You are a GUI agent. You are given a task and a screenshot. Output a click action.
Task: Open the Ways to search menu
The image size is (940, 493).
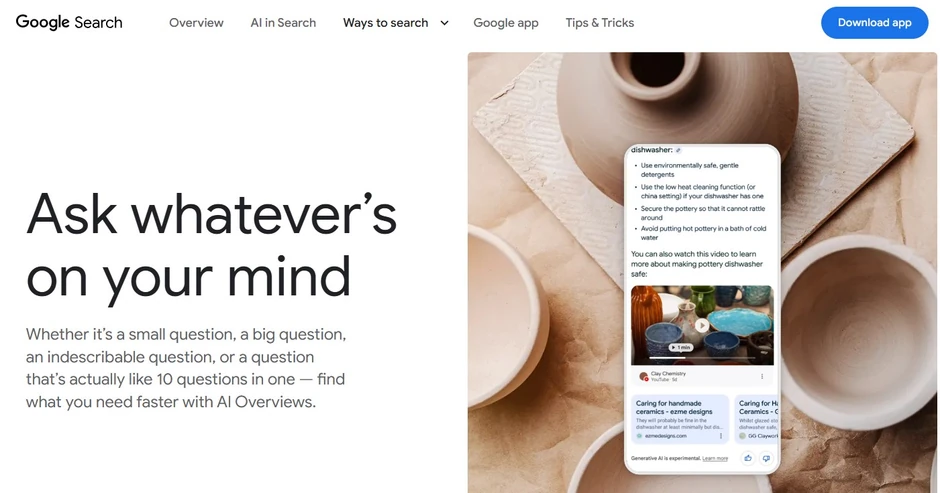(385, 23)
